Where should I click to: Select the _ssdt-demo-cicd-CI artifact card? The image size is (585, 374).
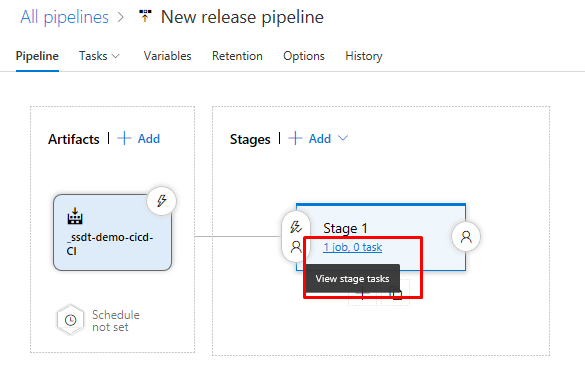(112, 232)
